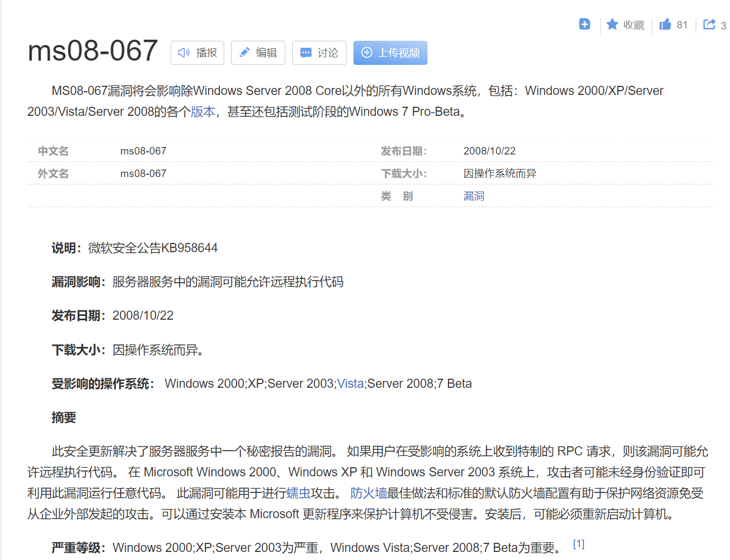This screenshot has width=730, height=560.
Task: Open the 版本 link in summary
Action: [x=203, y=112]
